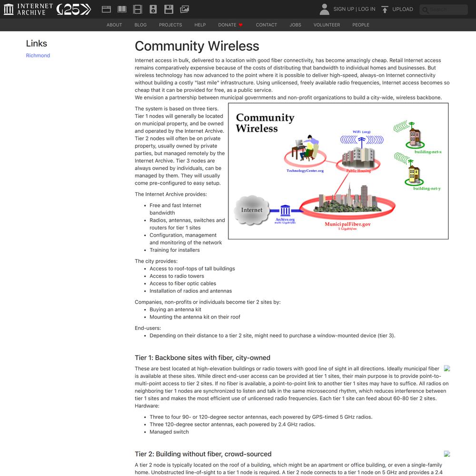The height and width of the screenshot is (476, 476).
Task: Click the 'Installation of radios and antennas' bullet
Action: [x=191, y=291]
